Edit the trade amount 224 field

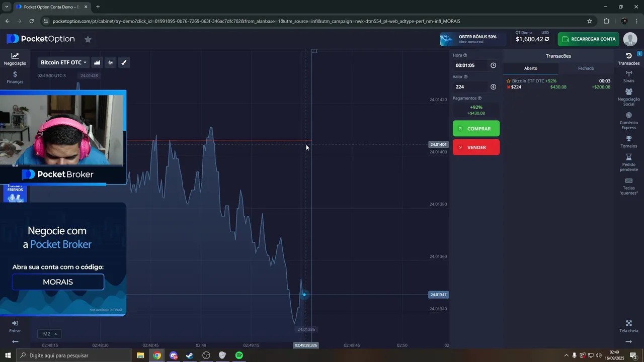(470, 86)
